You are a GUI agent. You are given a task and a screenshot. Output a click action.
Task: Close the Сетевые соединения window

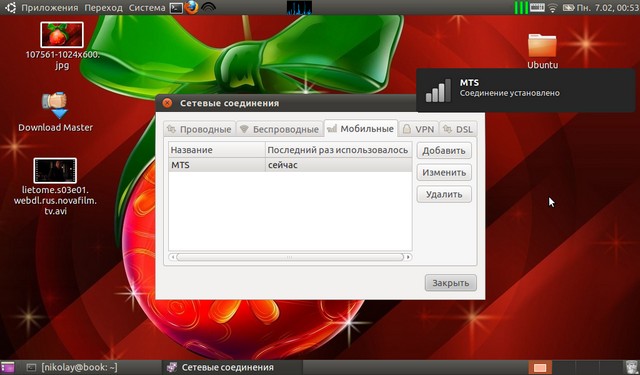pyautogui.click(x=167, y=103)
